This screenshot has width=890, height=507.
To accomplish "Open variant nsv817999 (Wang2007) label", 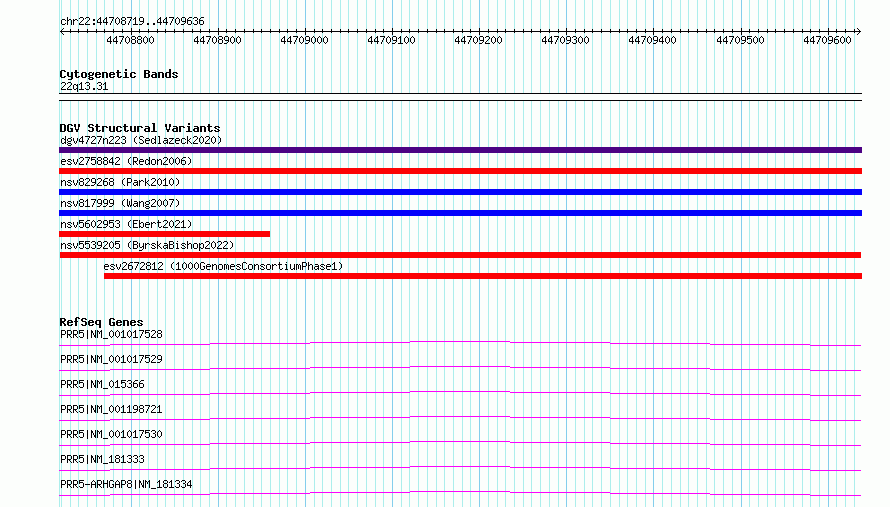I will [x=120, y=203].
